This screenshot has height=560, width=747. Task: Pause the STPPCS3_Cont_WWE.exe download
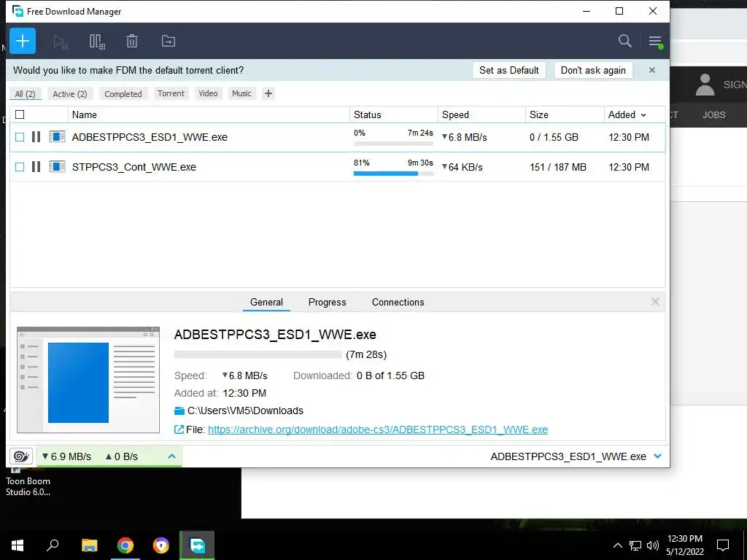click(36, 167)
